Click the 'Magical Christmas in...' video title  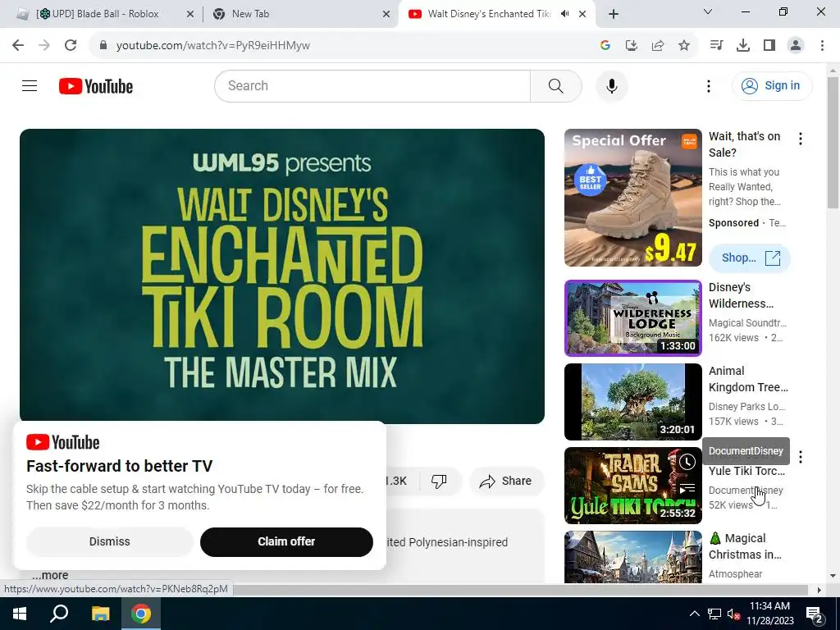(x=745, y=546)
